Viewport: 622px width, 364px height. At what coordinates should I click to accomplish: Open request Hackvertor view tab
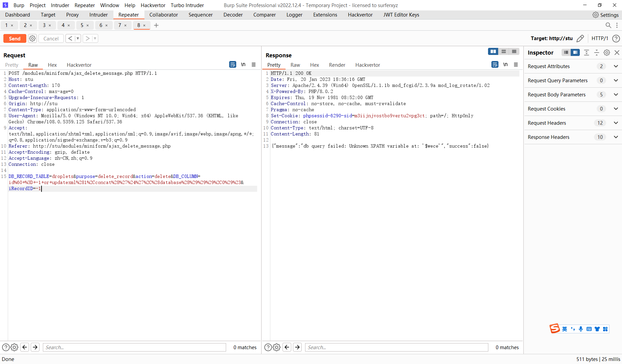(x=79, y=65)
